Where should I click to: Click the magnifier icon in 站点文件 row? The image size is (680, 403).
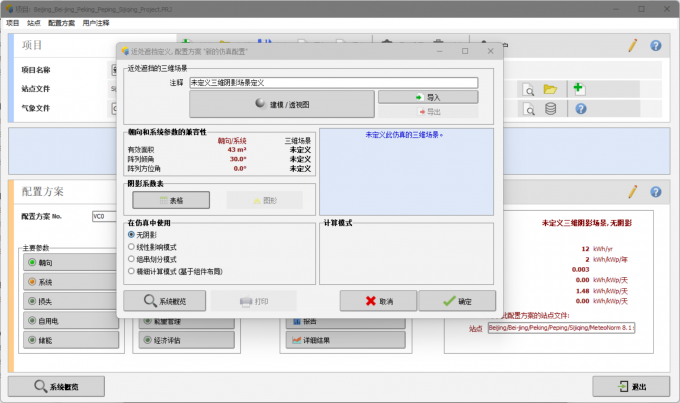coord(528,89)
